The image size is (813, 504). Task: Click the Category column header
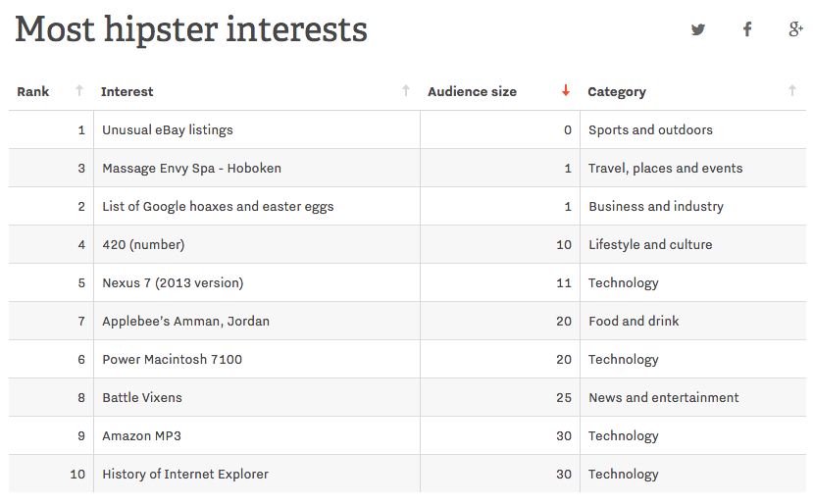tap(617, 92)
